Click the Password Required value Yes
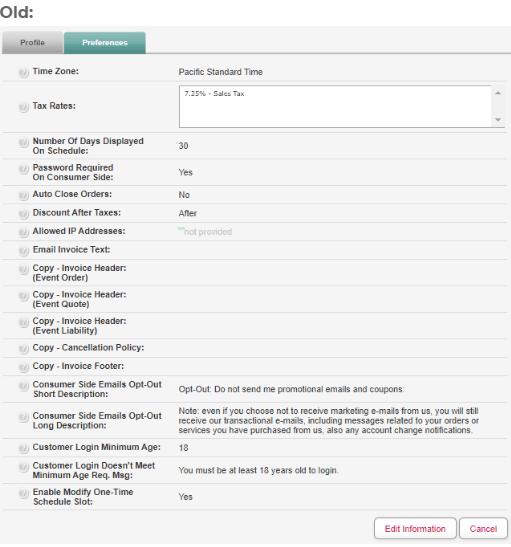The image size is (511, 547). [186, 172]
